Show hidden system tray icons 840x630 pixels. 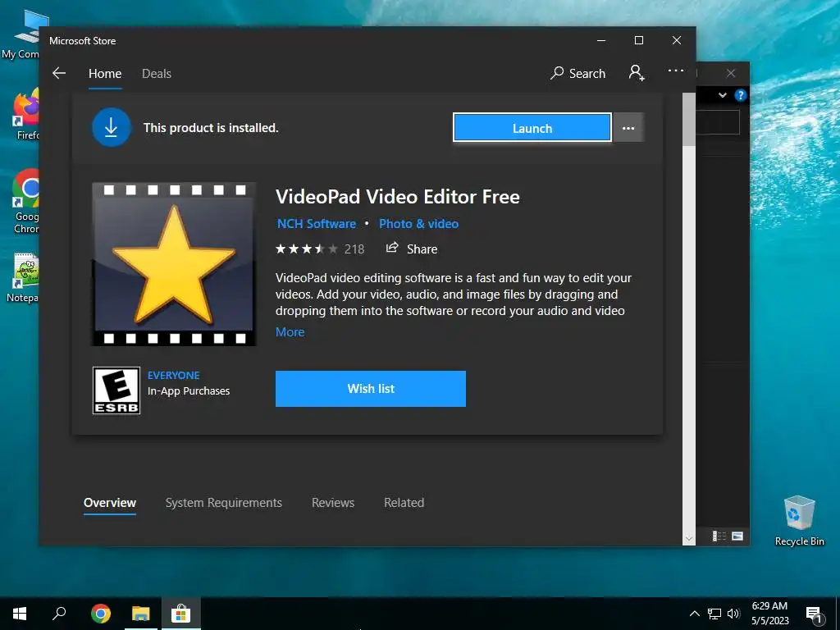click(x=694, y=614)
